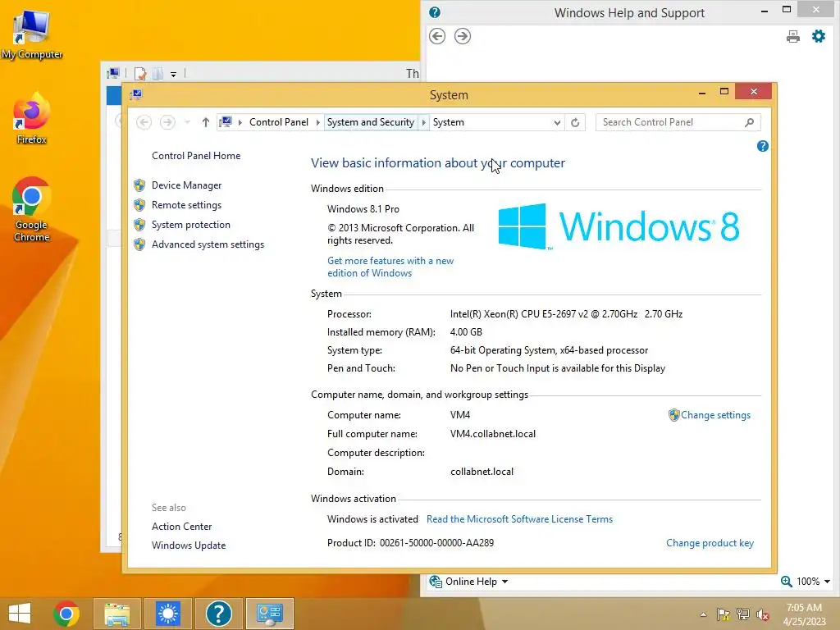Viewport: 840px width, 630px height.
Task: Open recent locations dropdown arrow
Action: [x=187, y=123]
